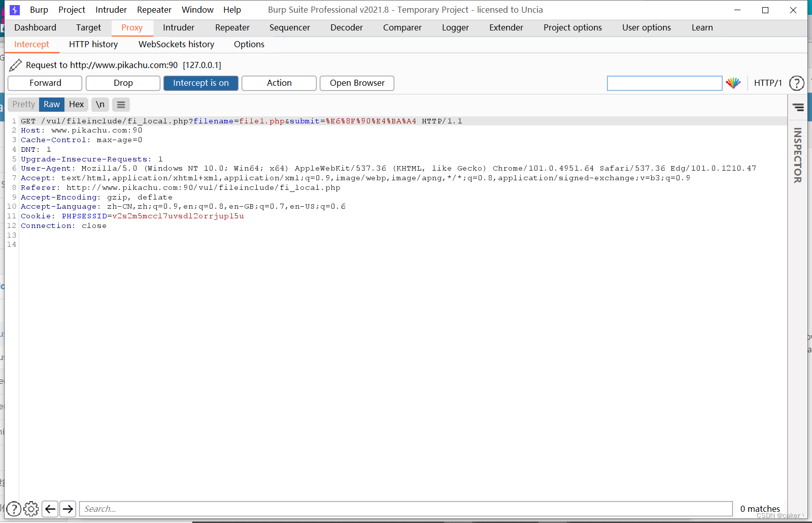This screenshot has height=523, width=812.
Task: Switch to Hex view
Action: 77,104
